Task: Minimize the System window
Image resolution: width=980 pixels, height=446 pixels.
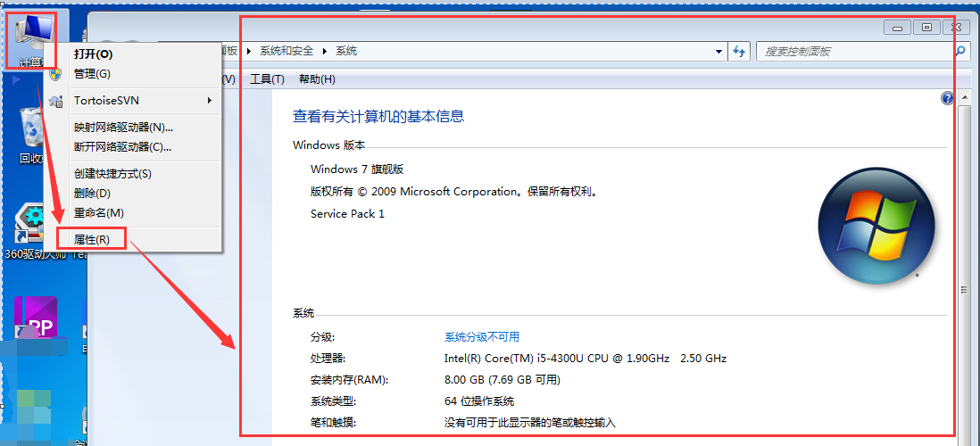Action: pyautogui.click(x=897, y=28)
